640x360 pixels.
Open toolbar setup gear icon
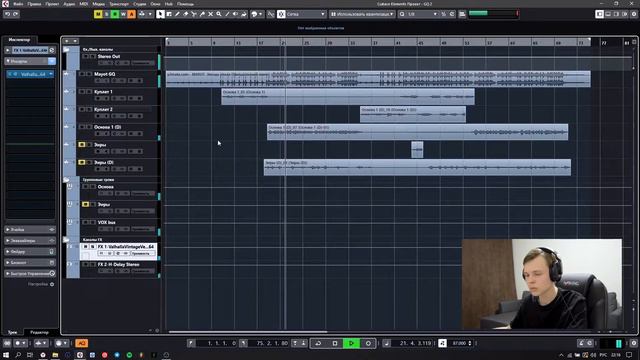[634, 14]
